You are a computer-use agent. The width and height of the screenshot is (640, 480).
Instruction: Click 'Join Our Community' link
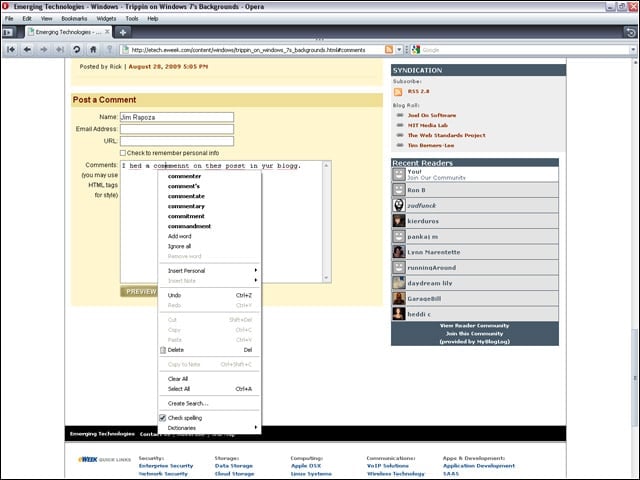(x=436, y=178)
